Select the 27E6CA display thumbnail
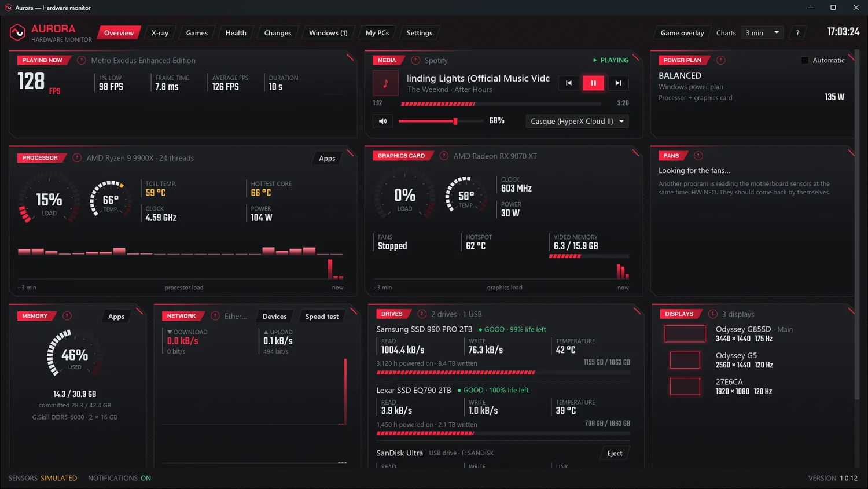The width and height of the screenshot is (868, 489). pos(685,387)
